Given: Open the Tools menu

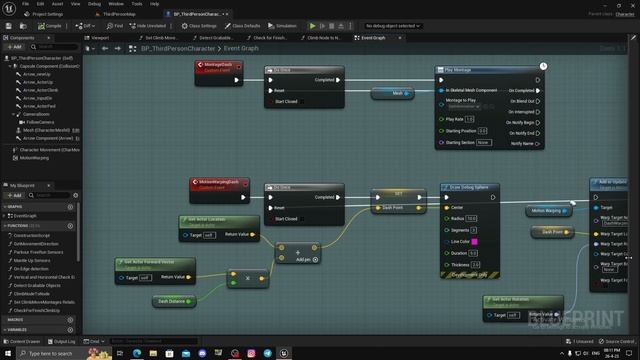Looking at the screenshot, I should 137,4.
